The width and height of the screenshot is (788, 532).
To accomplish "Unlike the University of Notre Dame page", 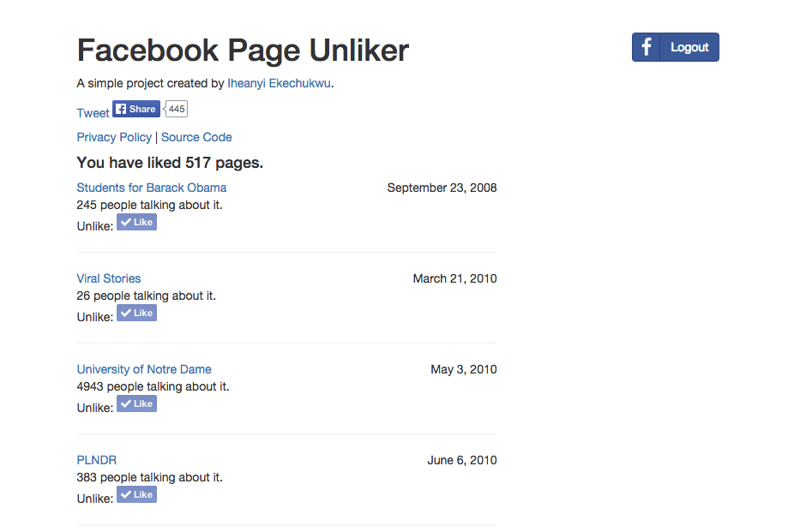I will point(136,403).
